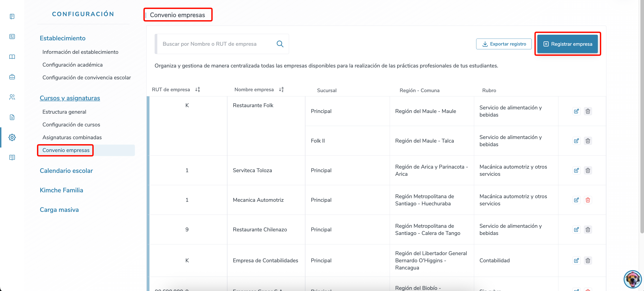The width and height of the screenshot is (644, 291).
Task: Open Kimche Familia section
Action: [x=61, y=190]
